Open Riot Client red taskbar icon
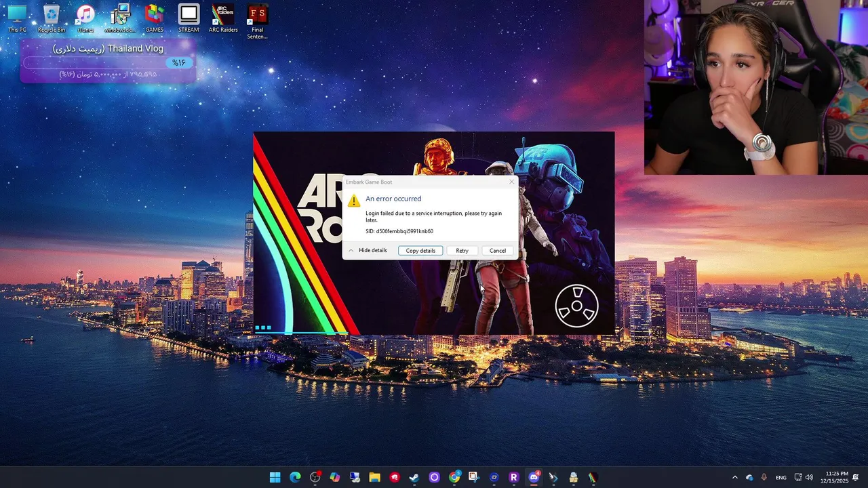This screenshot has width=868, height=488. [395, 477]
